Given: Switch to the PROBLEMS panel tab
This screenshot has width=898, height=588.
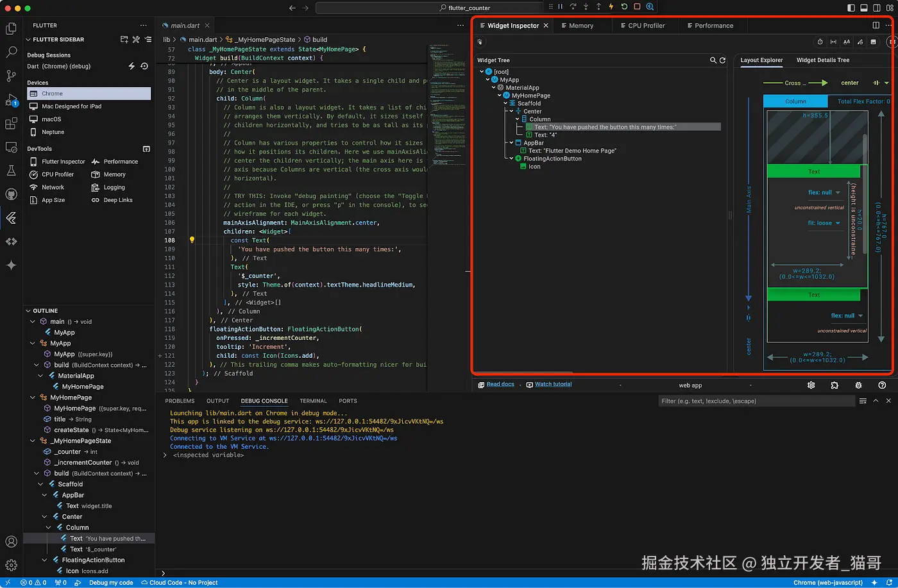Looking at the screenshot, I should click(x=180, y=401).
